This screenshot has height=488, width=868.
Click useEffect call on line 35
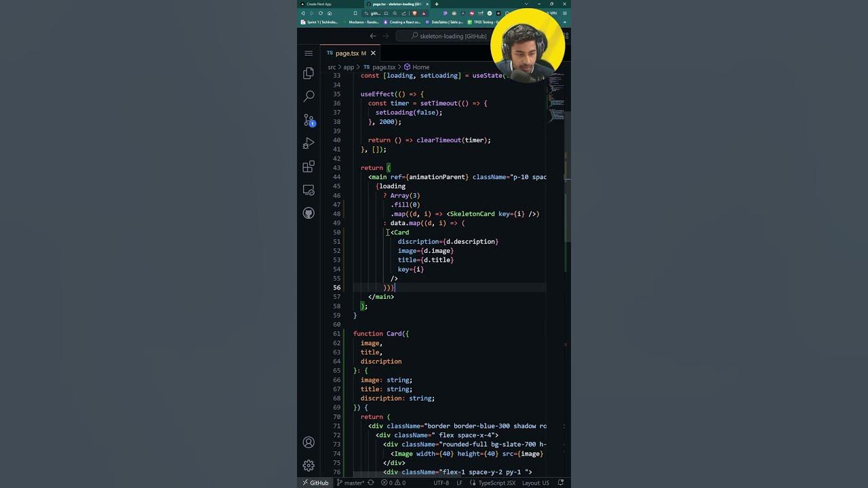coord(377,94)
